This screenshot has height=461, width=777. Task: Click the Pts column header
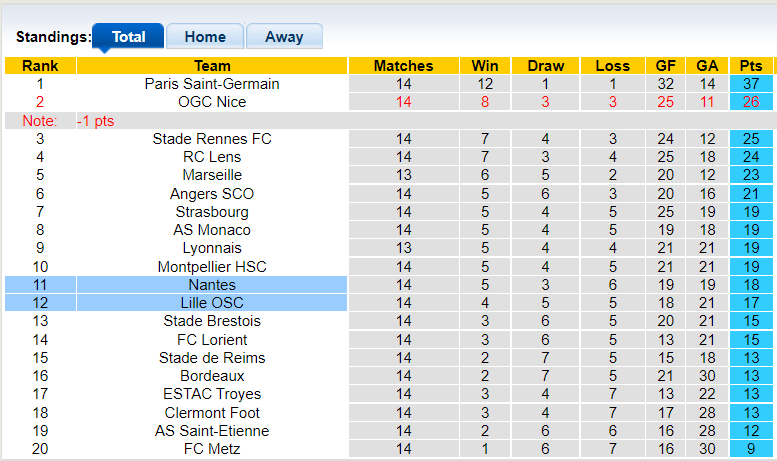(750, 66)
